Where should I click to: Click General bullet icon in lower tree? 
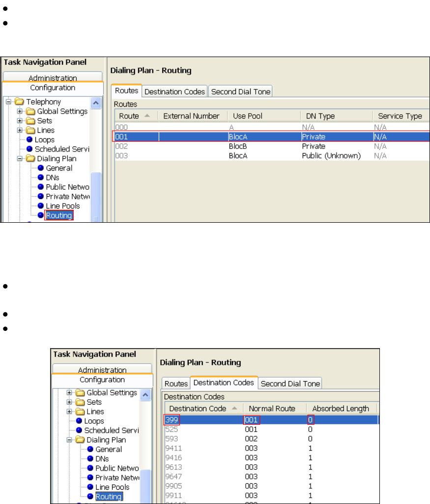90,449
